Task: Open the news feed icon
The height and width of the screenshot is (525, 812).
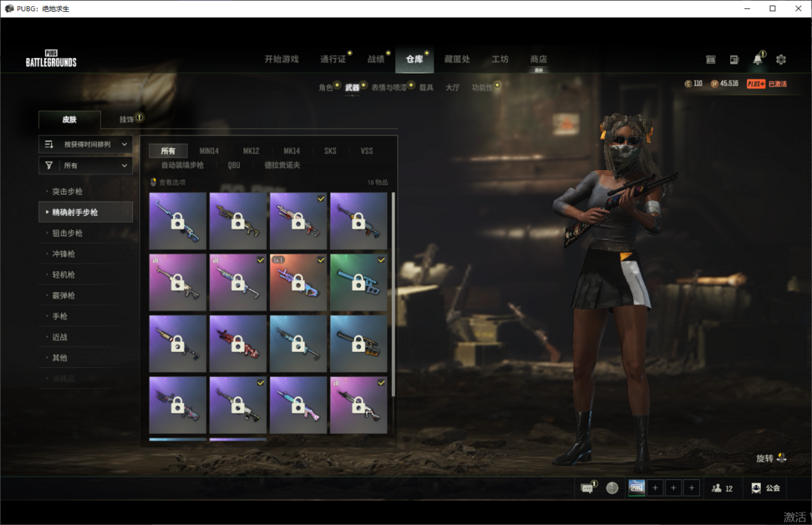Action: [734, 59]
